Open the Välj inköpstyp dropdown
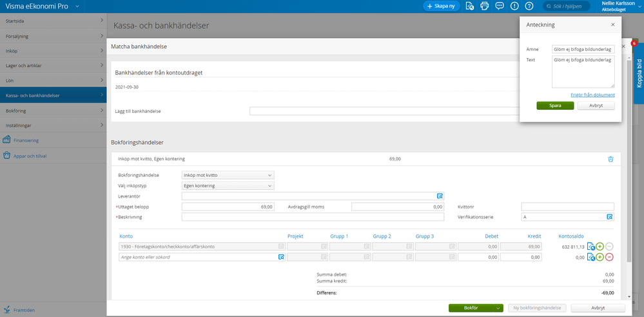Image resolution: width=644 pixels, height=317 pixels. [228, 186]
